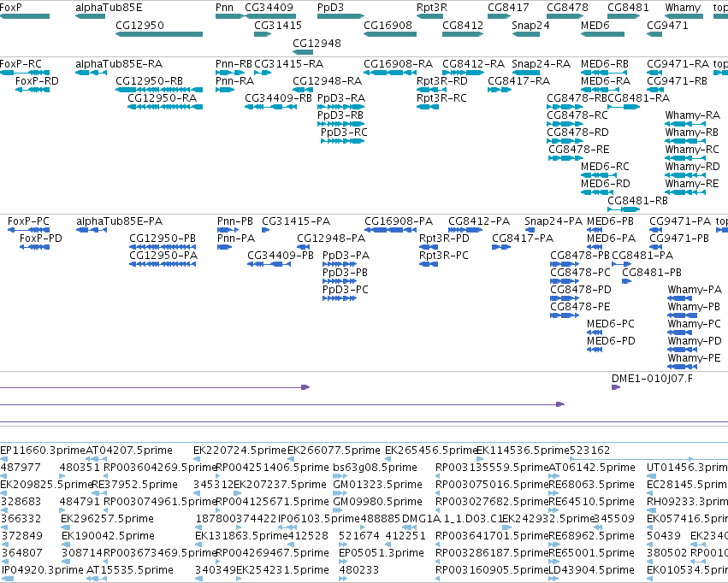728x583 pixels.
Task: Open transcript Rpt3R-RD
Action: 441,80
